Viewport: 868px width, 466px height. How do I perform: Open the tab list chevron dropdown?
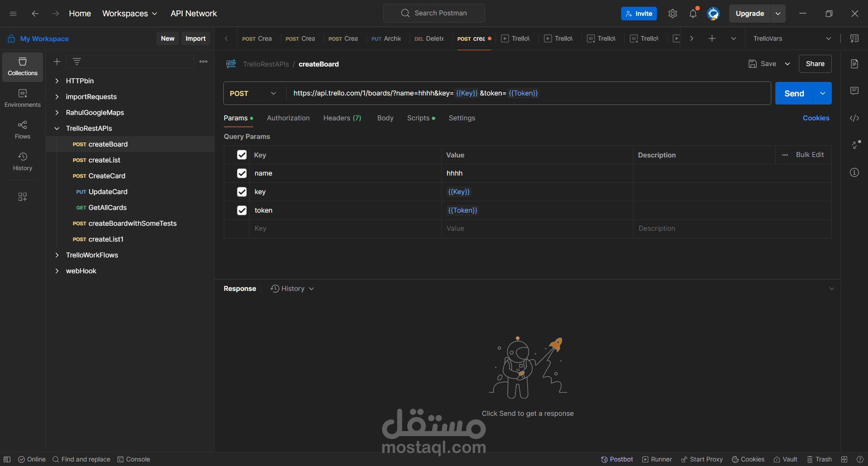click(x=734, y=38)
